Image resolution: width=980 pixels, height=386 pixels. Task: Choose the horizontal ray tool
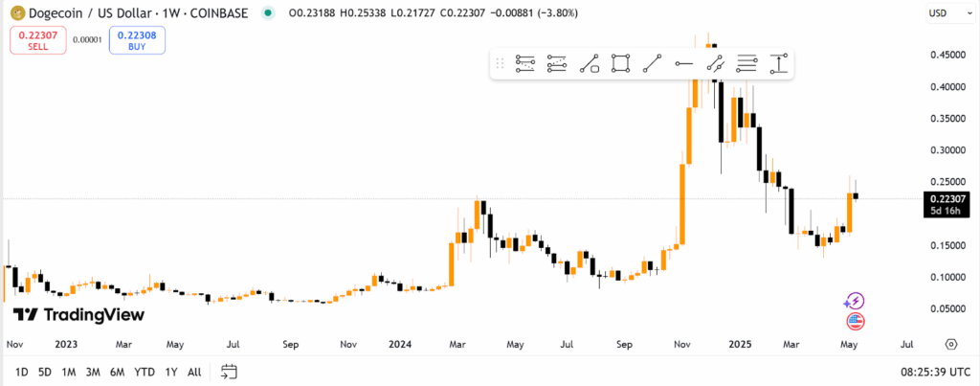(683, 64)
